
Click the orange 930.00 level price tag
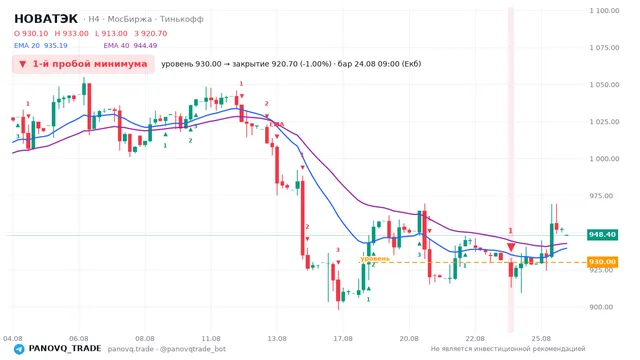[x=602, y=262]
